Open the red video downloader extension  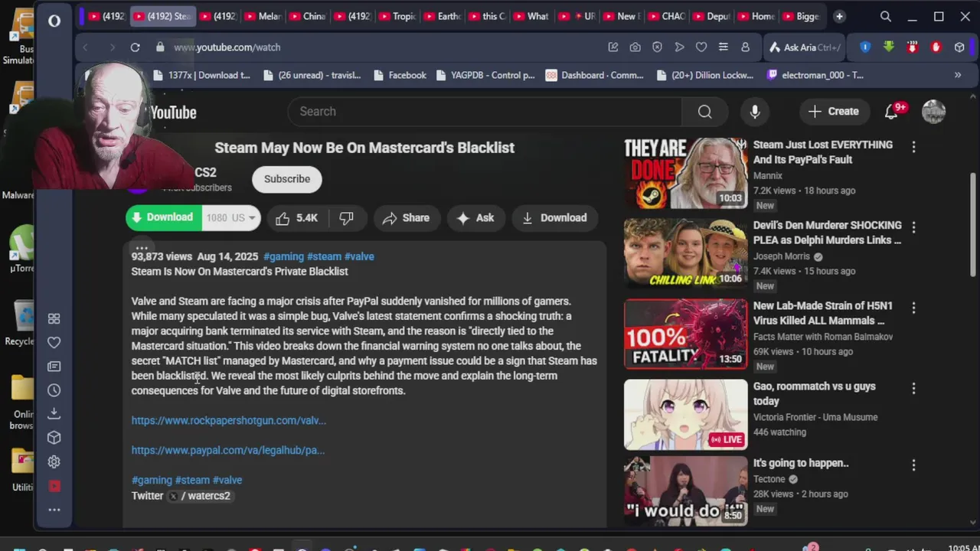[x=912, y=47]
